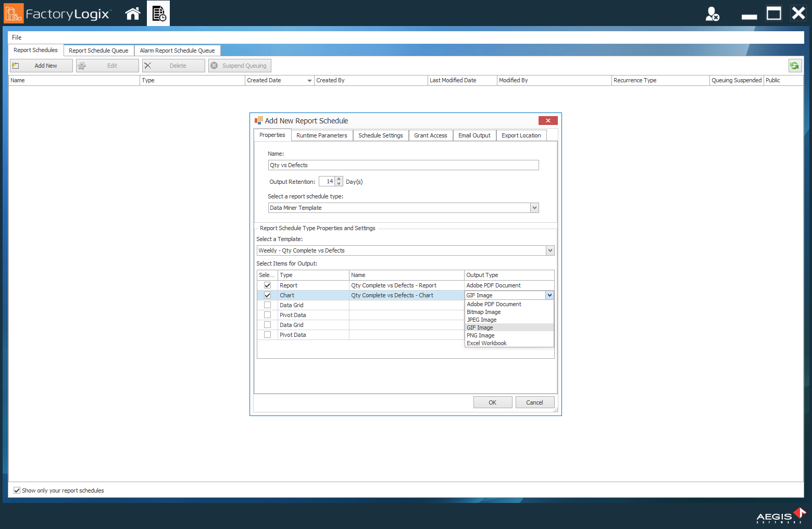Click the Created By column header
The width and height of the screenshot is (812, 529).
[x=371, y=80]
